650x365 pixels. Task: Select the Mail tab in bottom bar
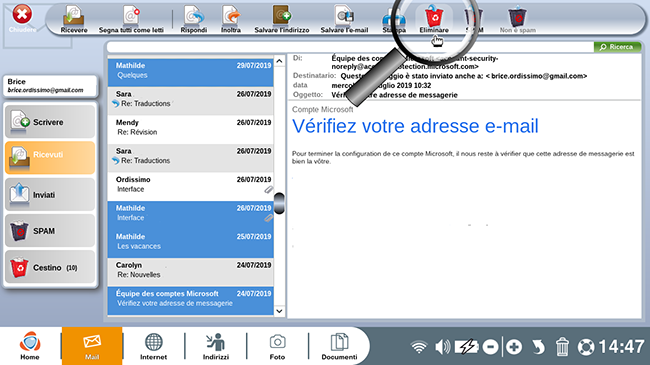[x=92, y=346]
